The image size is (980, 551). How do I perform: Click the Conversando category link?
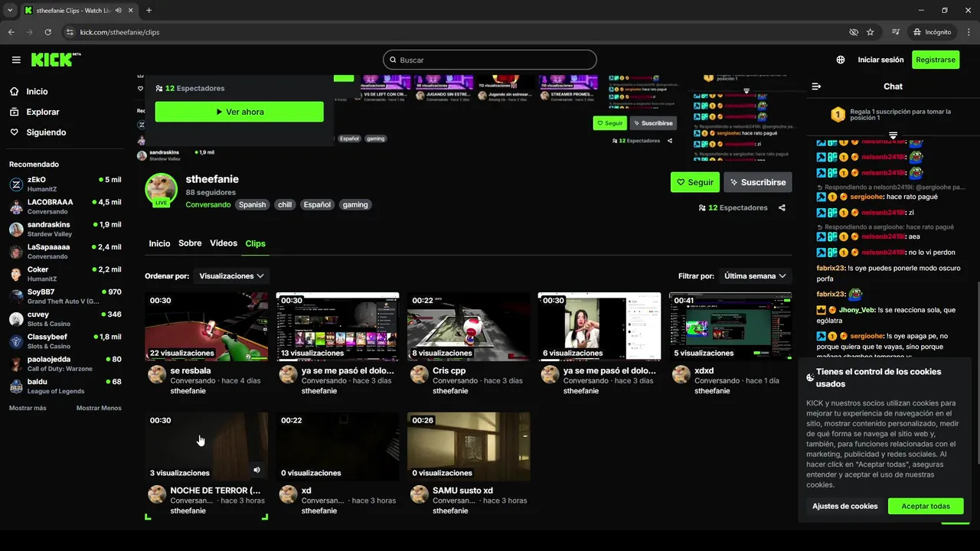pos(207,204)
